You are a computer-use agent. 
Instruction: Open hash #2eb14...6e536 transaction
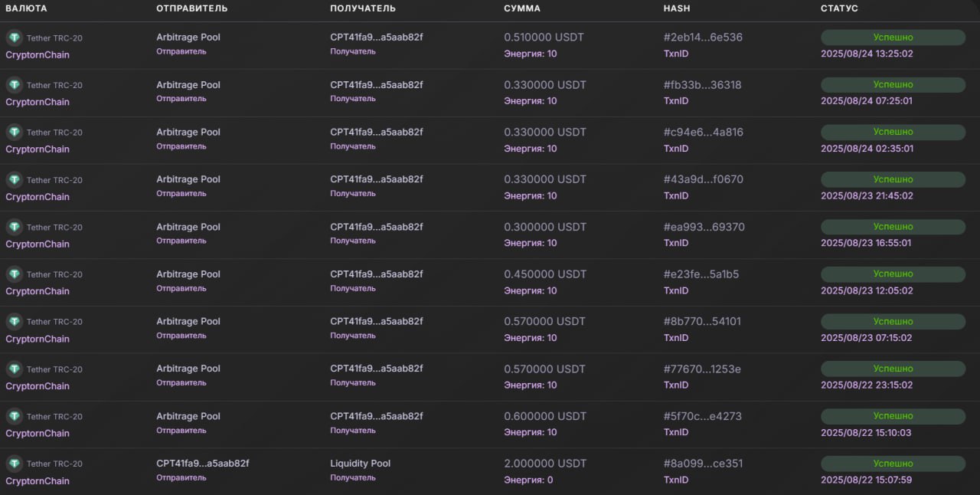[x=703, y=38]
